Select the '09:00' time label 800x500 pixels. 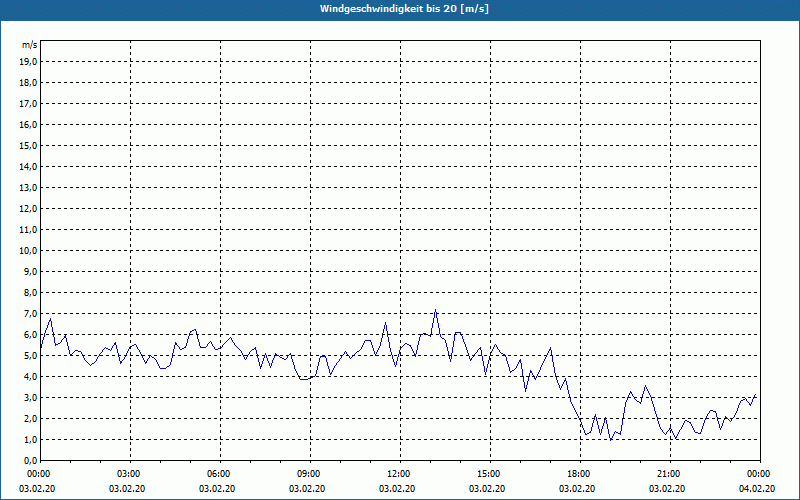pos(310,474)
